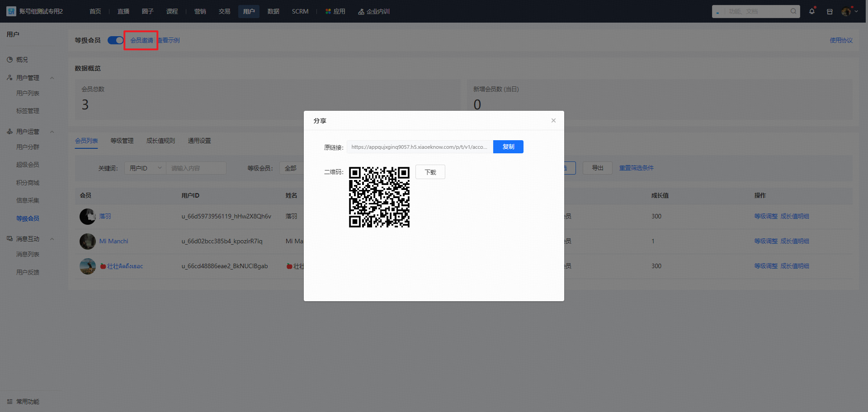Viewport: 868px width, 412px height.
Task: Open 企业内训 in top navigation
Action: pyautogui.click(x=374, y=11)
